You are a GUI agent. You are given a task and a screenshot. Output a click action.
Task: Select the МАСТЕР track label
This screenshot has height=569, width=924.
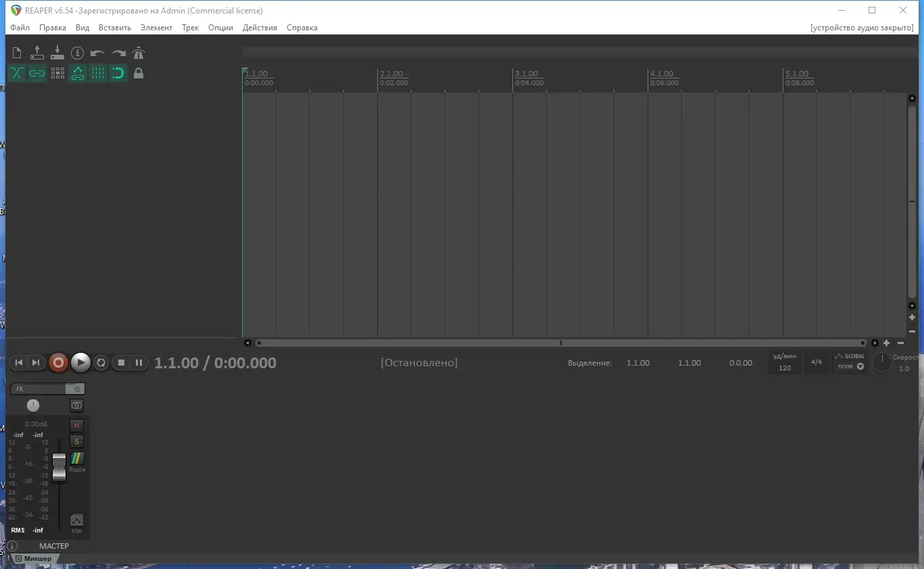click(x=54, y=546)
